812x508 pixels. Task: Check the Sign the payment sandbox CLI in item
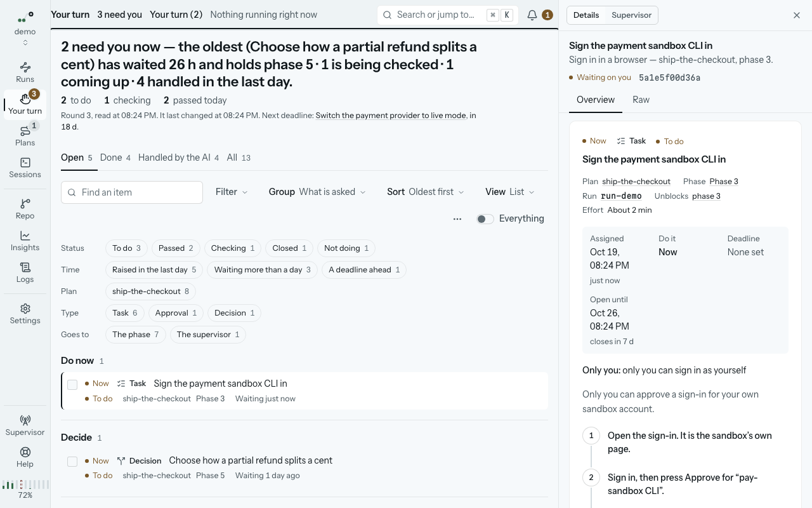click(72, 385)
